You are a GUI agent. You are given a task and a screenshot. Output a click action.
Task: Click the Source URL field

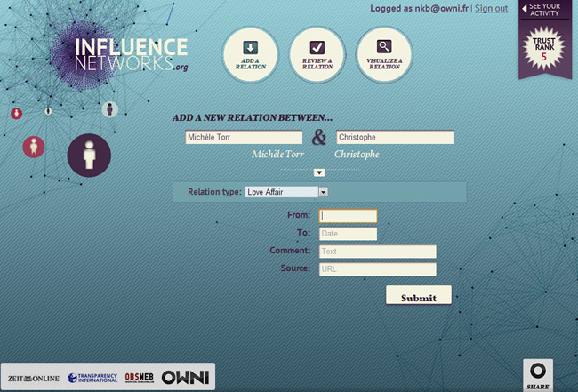pos(377,269)
